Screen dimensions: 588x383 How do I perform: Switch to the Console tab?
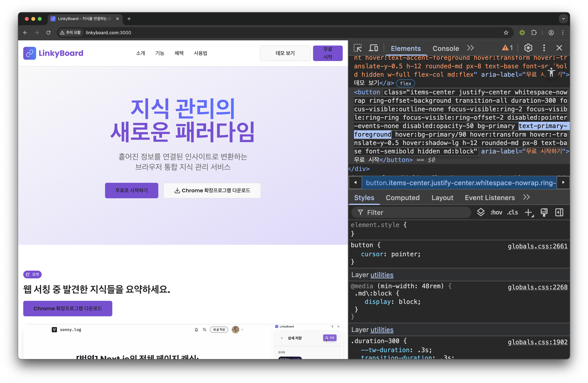point(446,48)
